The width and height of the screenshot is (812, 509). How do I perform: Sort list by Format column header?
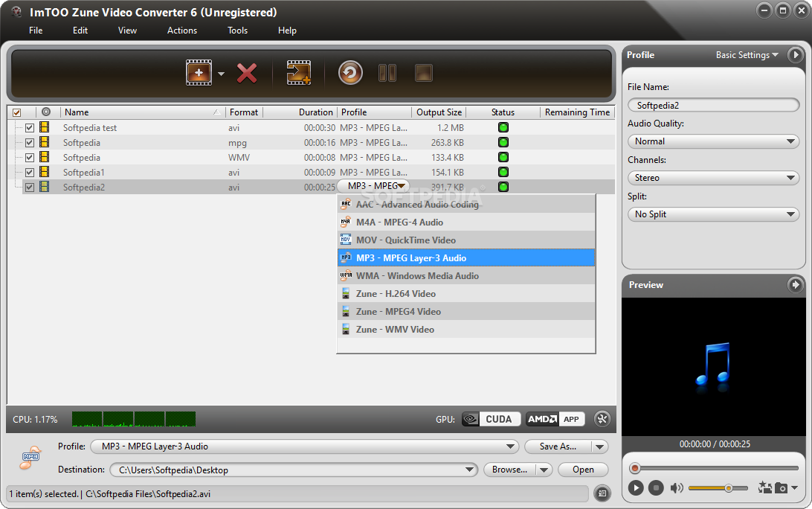[x=244, y=112]
